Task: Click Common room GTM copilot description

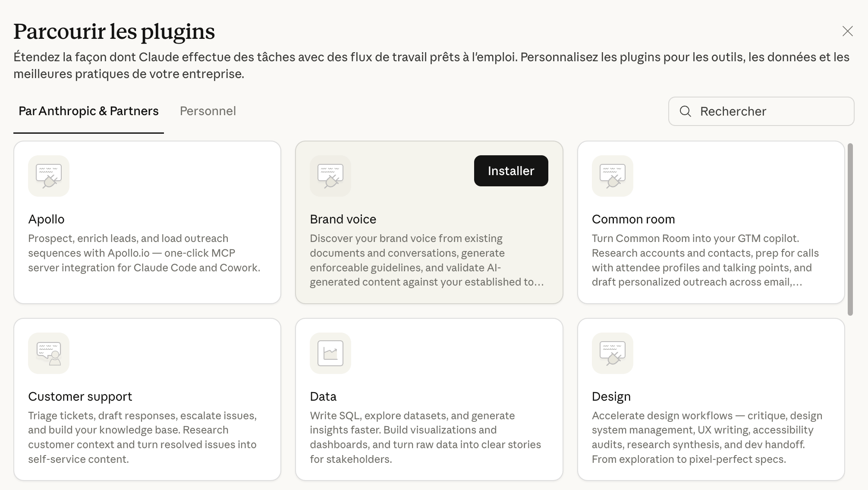Action: pyautogui.click(x=705, y=260)
